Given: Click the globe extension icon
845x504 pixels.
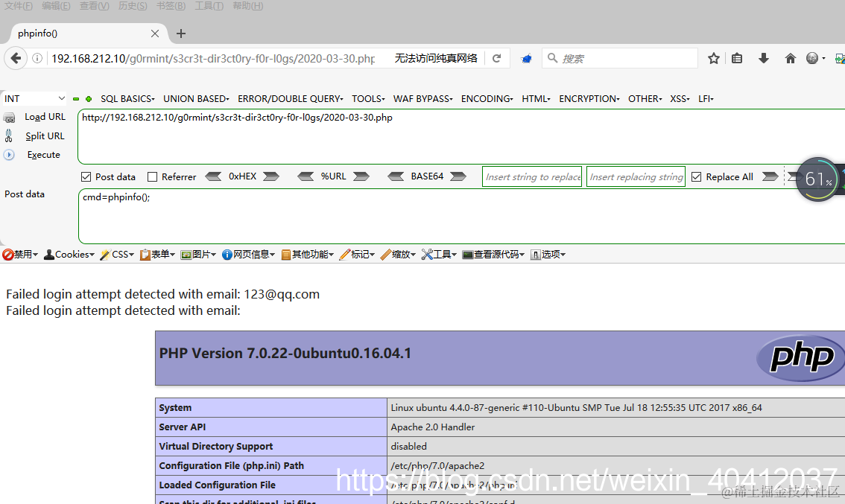Looking at the screenshot, I should click(x=813, y=58).
